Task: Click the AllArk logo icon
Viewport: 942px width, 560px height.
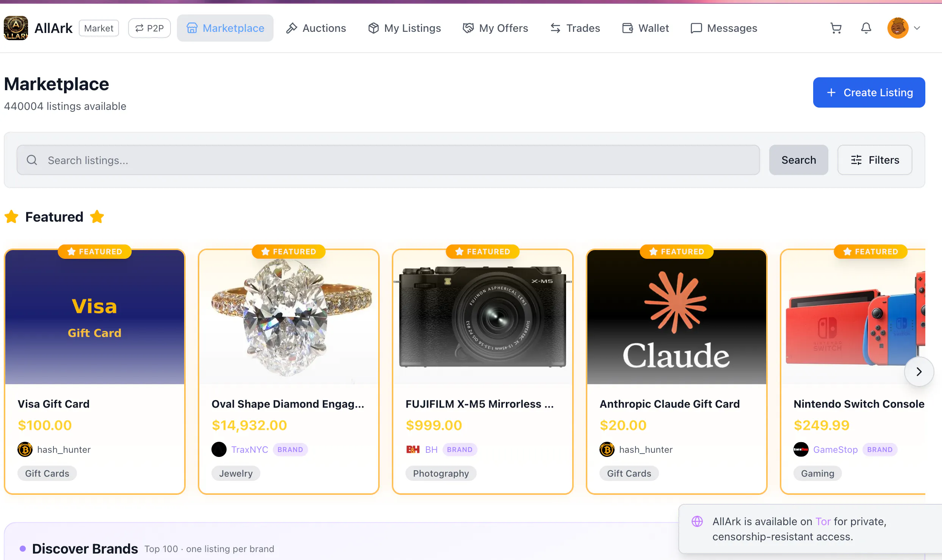Action: pyautogui.click(x=16, y=28)
